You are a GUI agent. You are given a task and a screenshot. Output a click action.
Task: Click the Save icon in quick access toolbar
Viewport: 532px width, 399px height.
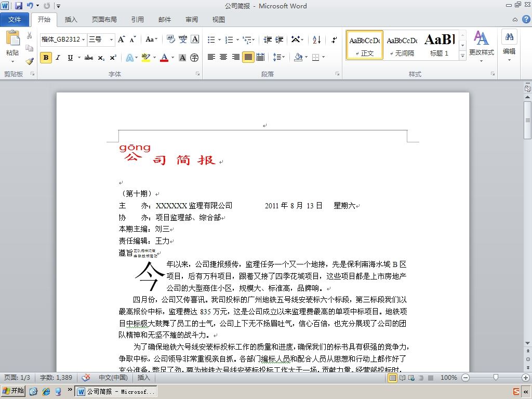click(18, 5)
